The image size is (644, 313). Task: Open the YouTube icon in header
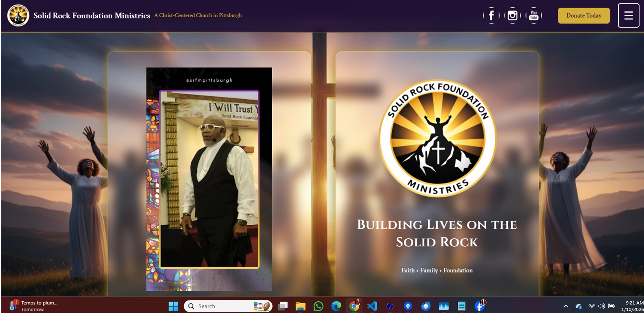point(534,15)
